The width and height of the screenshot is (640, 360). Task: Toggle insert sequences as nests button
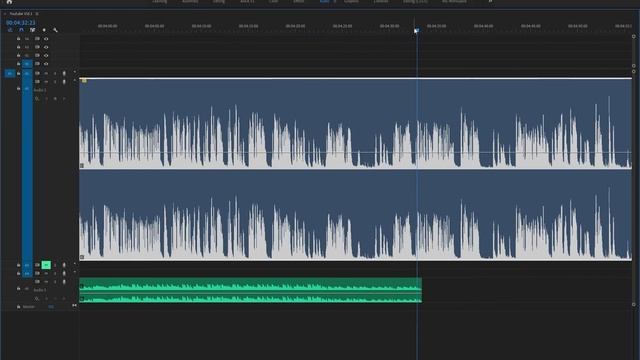pos(10,30)
